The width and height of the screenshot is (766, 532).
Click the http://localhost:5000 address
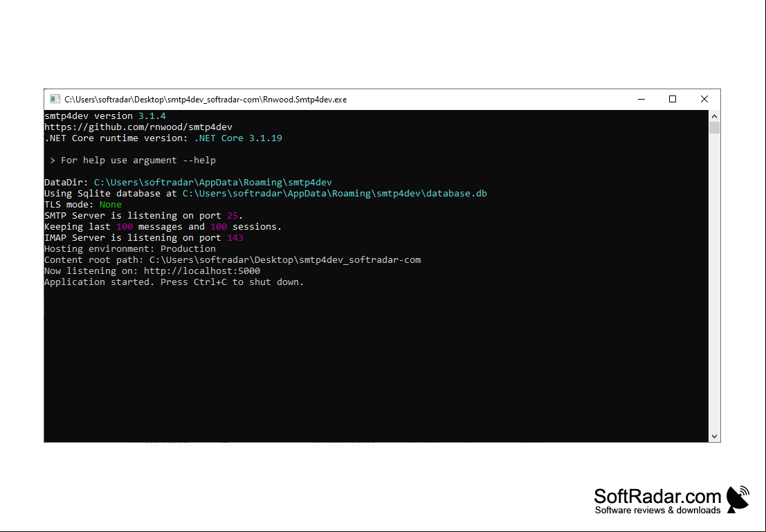[202, 271]
